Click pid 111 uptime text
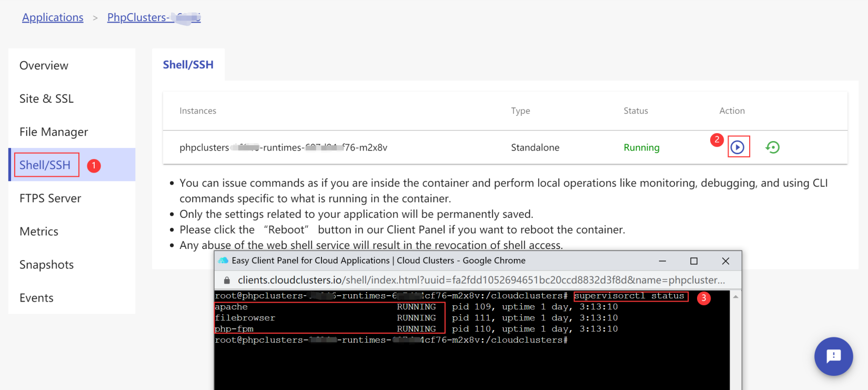This screenshot has width=868, height=390. 535,318
